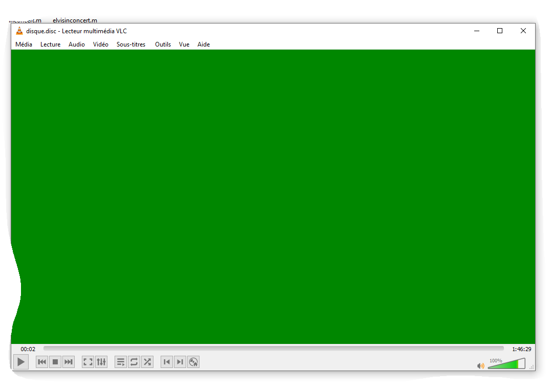Click the Play button
553x392 pixels.
(21, 362)
